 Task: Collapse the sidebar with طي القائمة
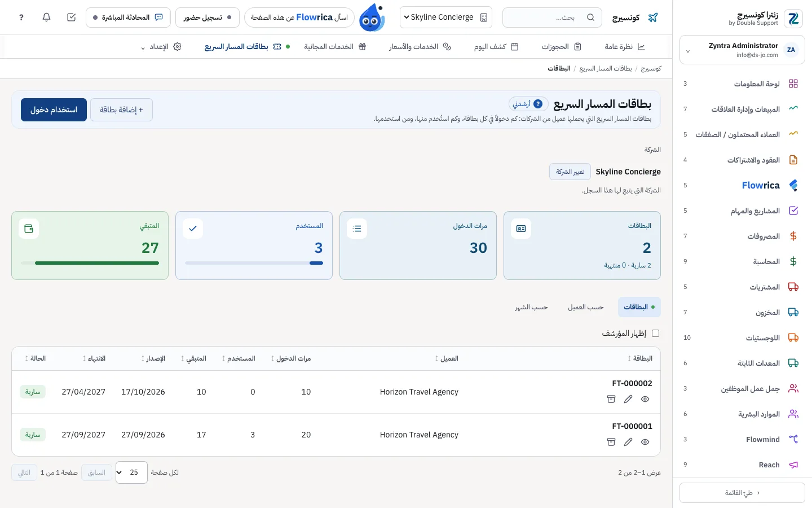tap(742, 493)
